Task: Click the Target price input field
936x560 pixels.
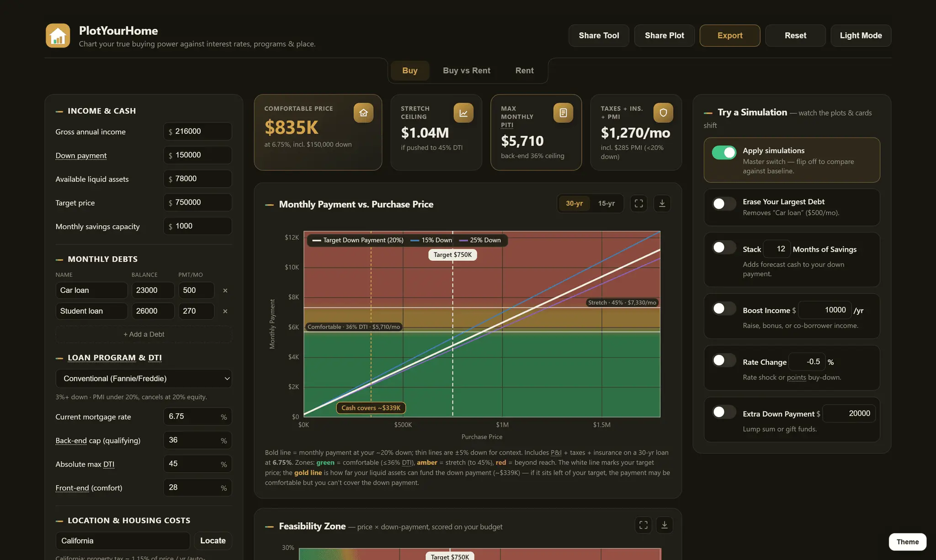Action: (x=197, y=202)
